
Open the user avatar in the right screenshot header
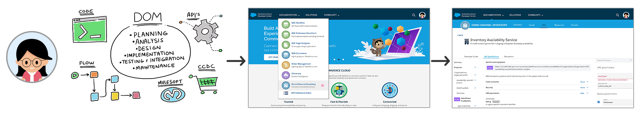point(626,15)
